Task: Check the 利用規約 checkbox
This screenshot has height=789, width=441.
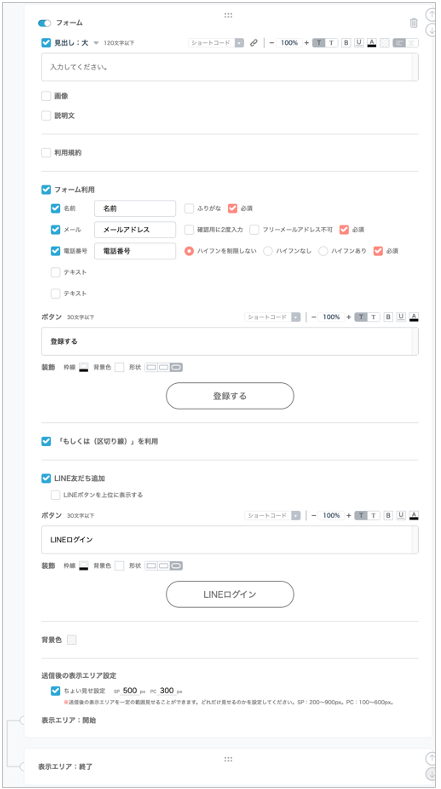Action: pyautogui.click(x=46, y=152)
